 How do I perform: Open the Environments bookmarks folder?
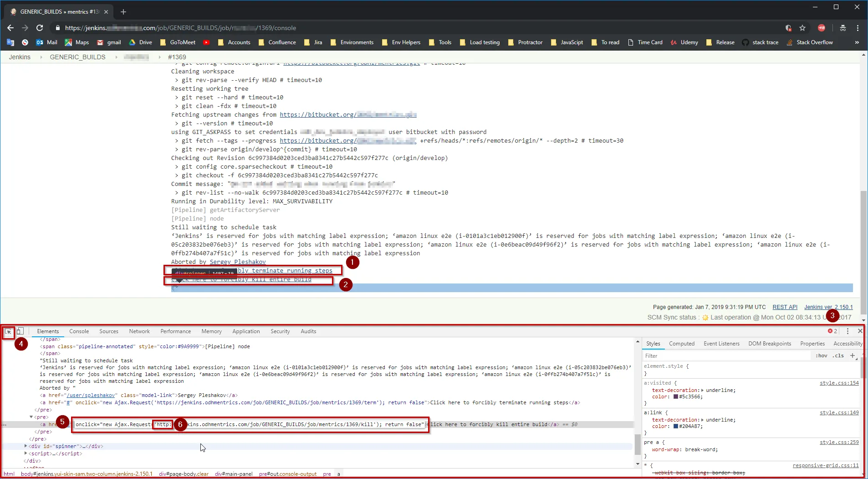[x=352, y=42]
